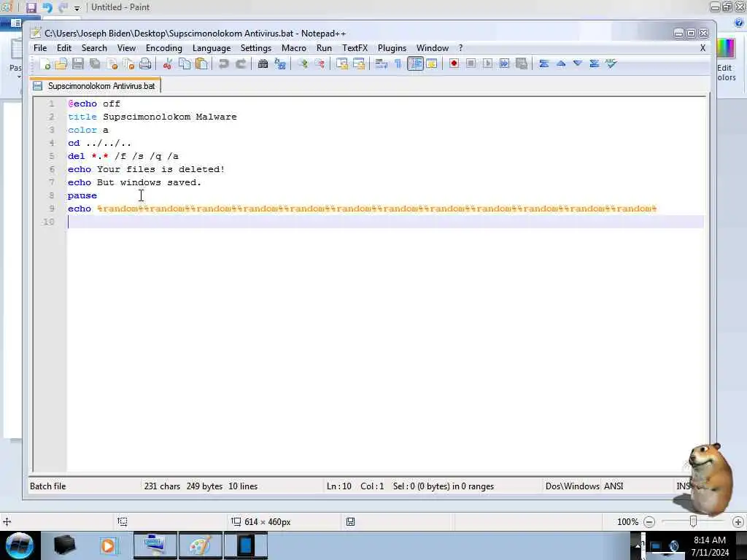Open the Run menu
Viewport: 747px width, 560px height.
click(x=324, y=48)
